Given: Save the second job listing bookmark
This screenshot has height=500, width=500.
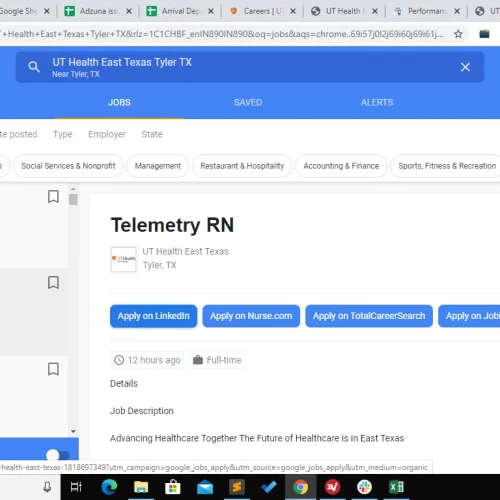Looking at the screenshot, I should (x=53, y=282).
